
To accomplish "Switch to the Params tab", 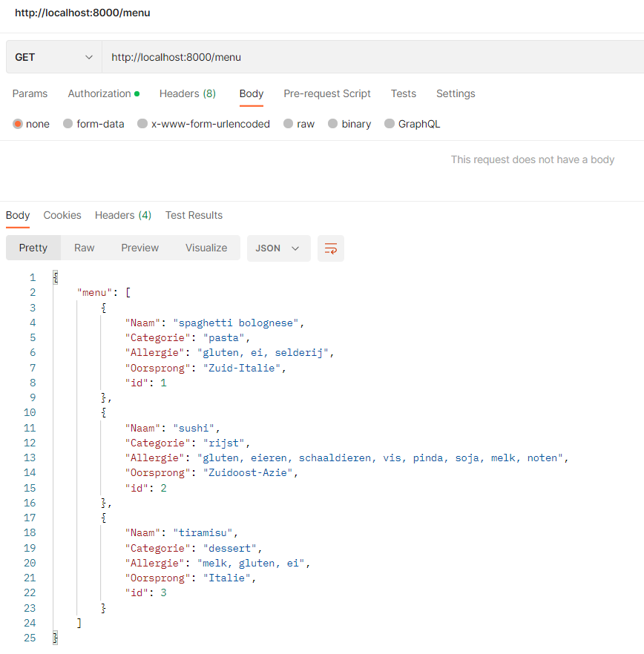I will click(30, 93).
